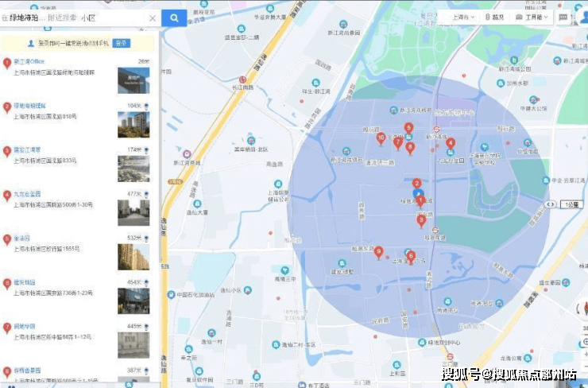Screen dimensions: 588x388
Task: Click red map marker number 4
Action: pyautogui.click(x=451, y=144)
